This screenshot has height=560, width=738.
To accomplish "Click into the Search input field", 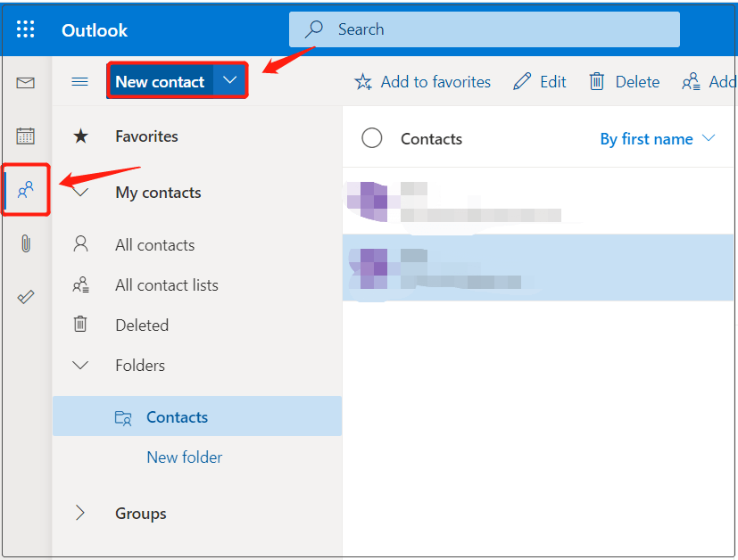I will pyautogui.click(x=485, y=29).
